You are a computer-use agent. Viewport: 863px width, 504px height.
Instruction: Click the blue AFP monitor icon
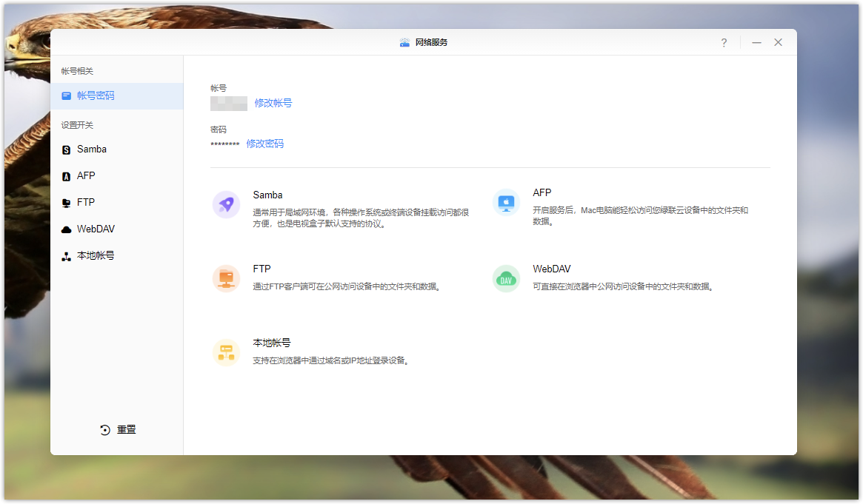point(507,203)
